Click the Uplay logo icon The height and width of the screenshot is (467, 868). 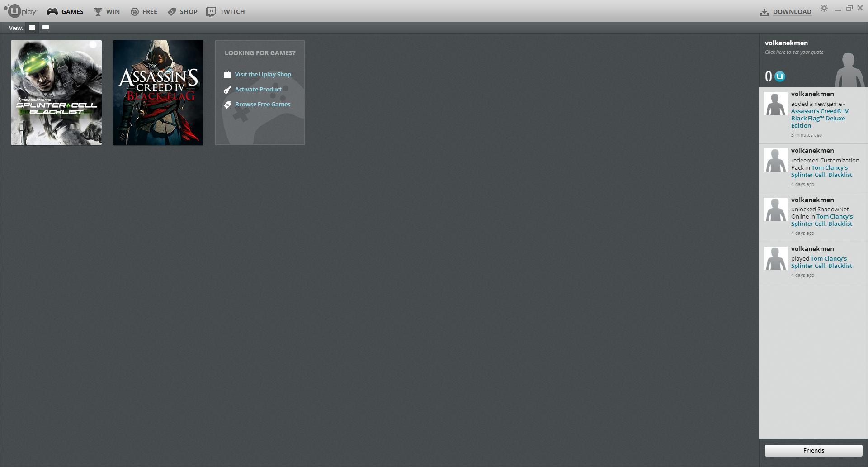[x=20, y=11]
